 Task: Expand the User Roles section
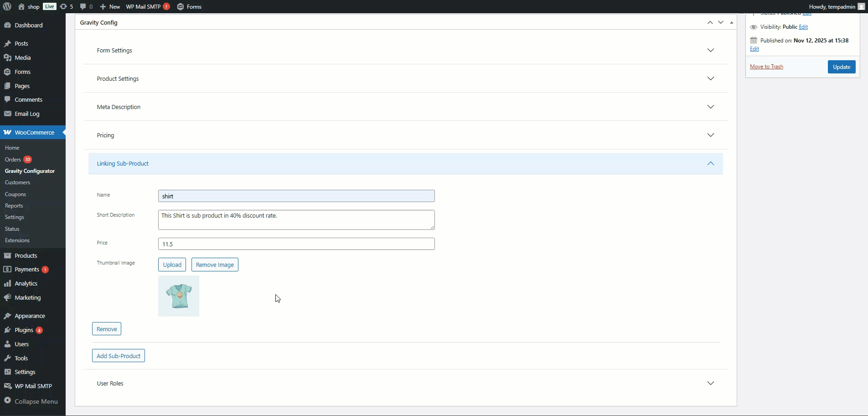tap(710, 383)
